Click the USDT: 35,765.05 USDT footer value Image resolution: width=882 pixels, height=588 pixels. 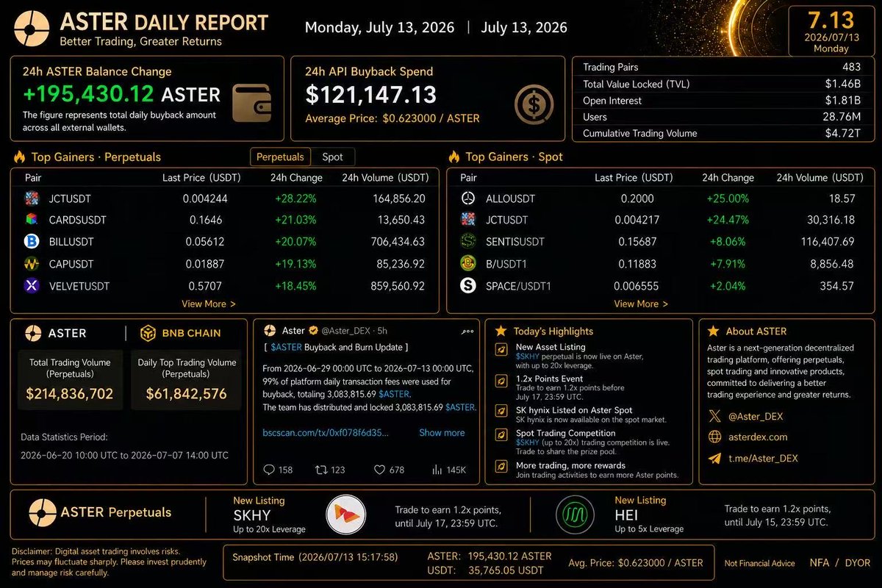coord(485,570)
